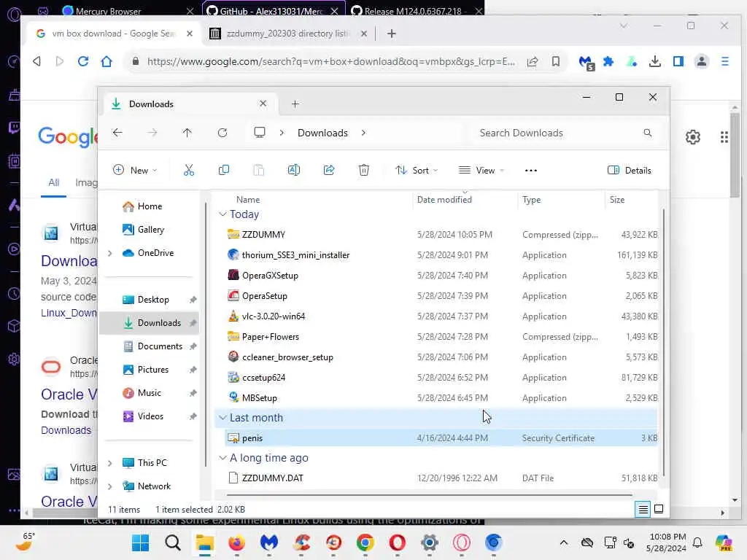Select the All tab on Google results
The height and width of the screenshot is (560, 747).
53,182
